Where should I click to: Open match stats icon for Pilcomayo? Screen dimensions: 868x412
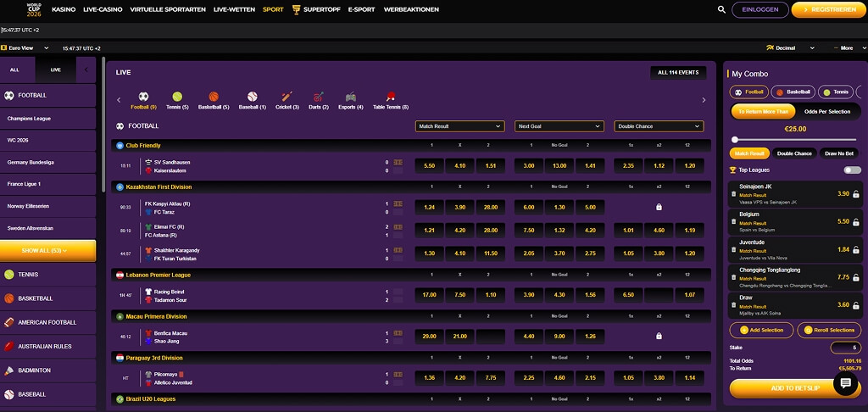398,375
